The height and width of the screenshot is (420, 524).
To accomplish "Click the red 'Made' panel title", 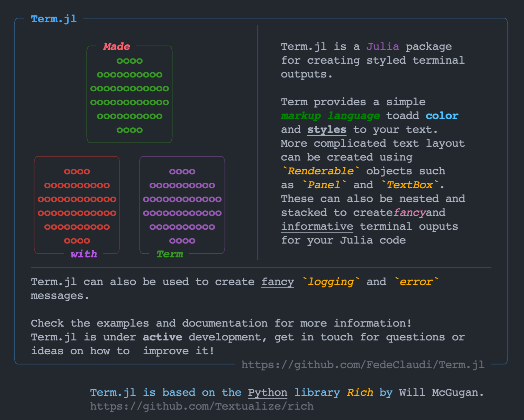I will click(x=117, y=46).
